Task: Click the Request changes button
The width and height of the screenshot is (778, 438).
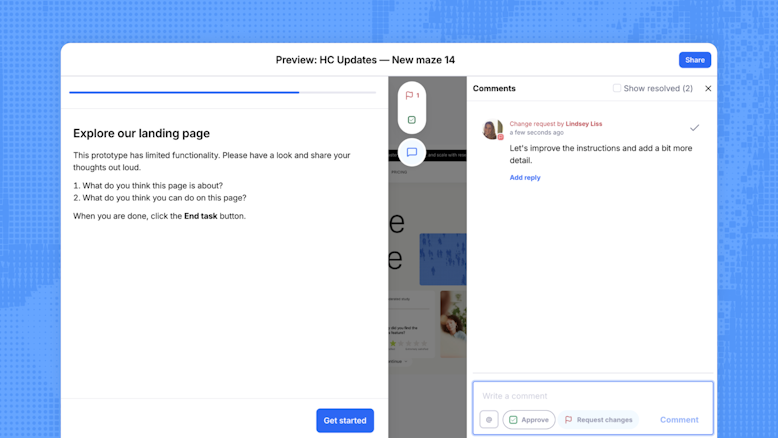Action: (598, 420)
